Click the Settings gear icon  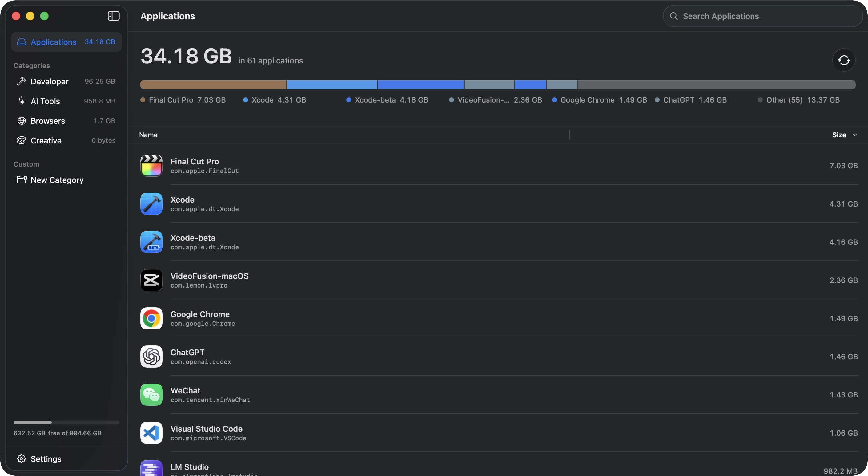point(22,459)
